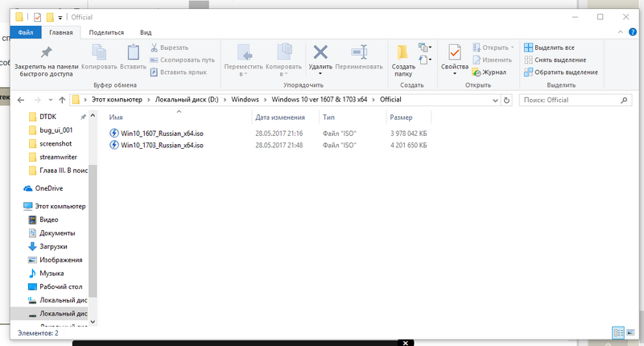The image size is (644, 346).
Task: Click the Delete (Удалить) red X icon
Action: click(x=320, y=53)
